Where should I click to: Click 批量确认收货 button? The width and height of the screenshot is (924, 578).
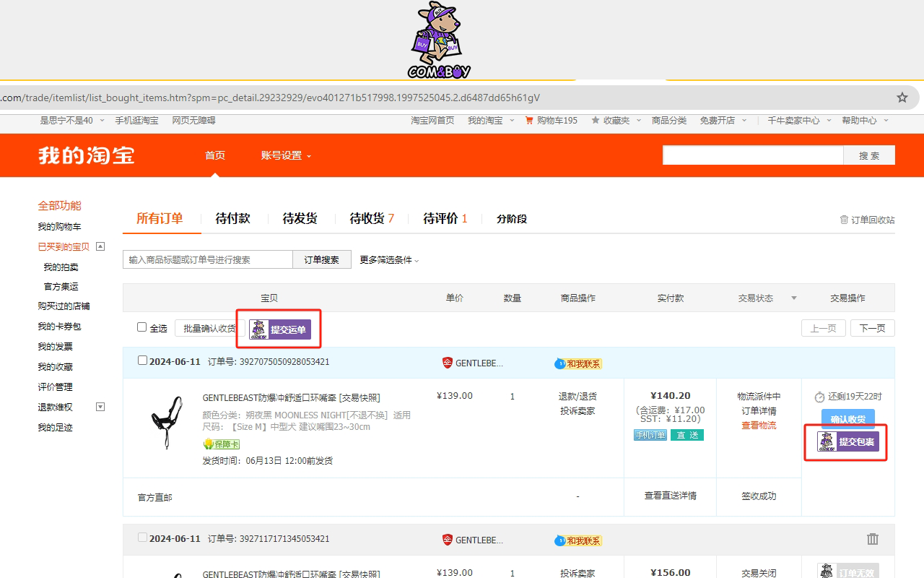coord(209,328)
